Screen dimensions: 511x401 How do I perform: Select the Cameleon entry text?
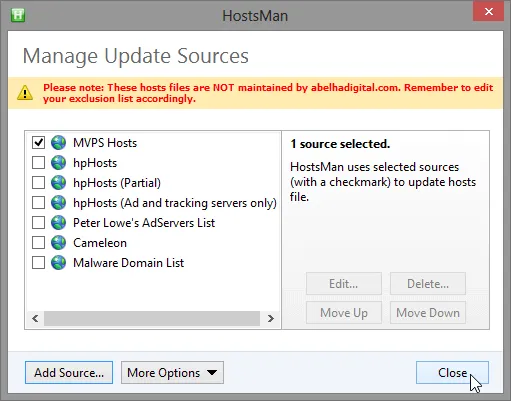(x=100, y=243)
